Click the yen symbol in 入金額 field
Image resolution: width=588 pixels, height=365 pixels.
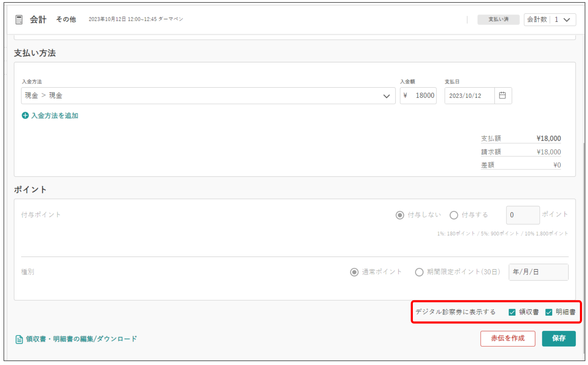405,95
